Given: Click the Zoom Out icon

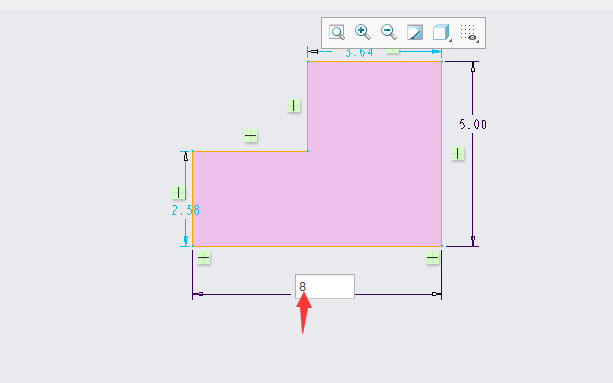Looking at the screenshot, I should [x=389, y=32].
